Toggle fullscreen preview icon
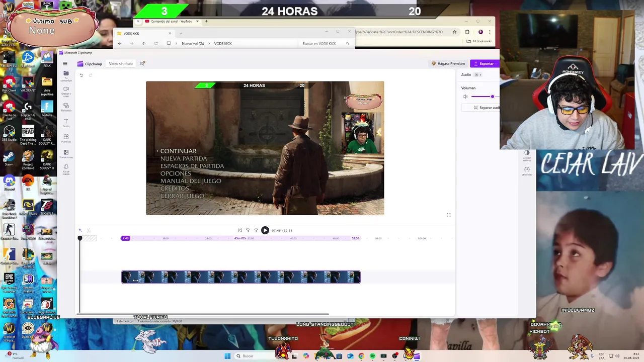The width and height of the screenshot is (644, 362). click(449, 215)
